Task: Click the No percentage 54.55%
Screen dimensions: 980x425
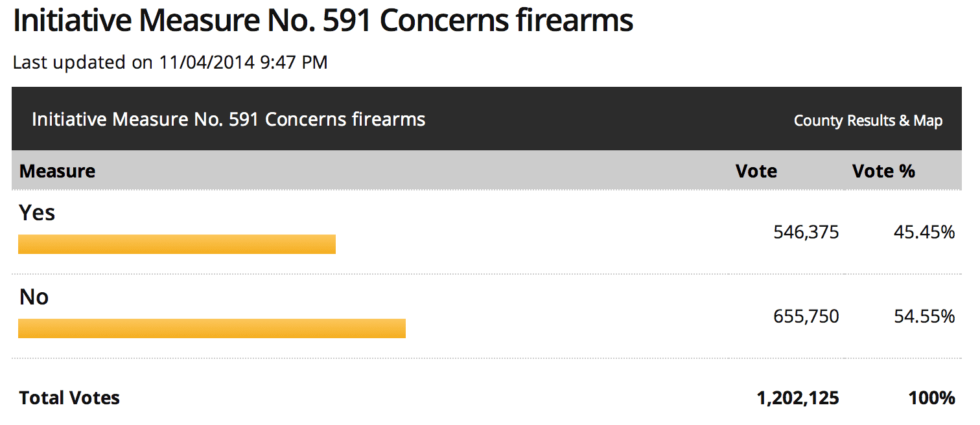Action: 924,317
